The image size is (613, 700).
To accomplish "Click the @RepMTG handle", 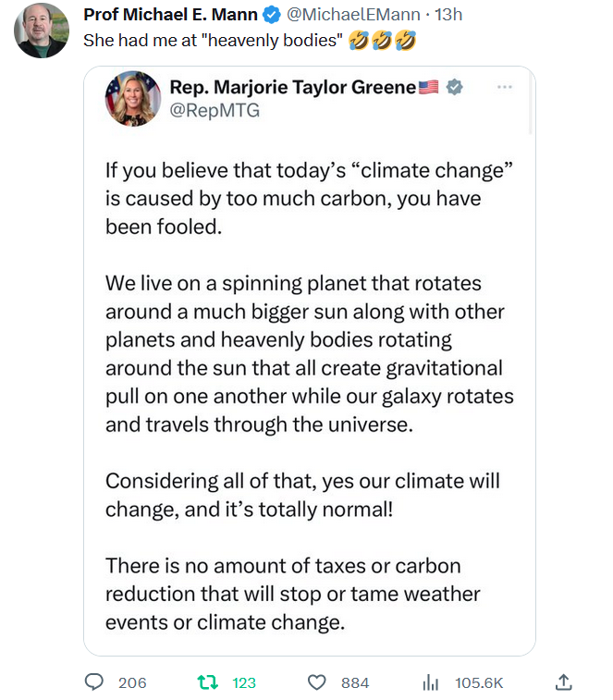I will coord(215,111).
